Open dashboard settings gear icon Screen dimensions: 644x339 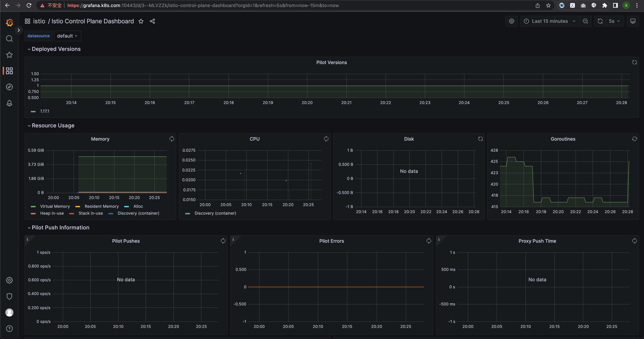pos(511,21)
